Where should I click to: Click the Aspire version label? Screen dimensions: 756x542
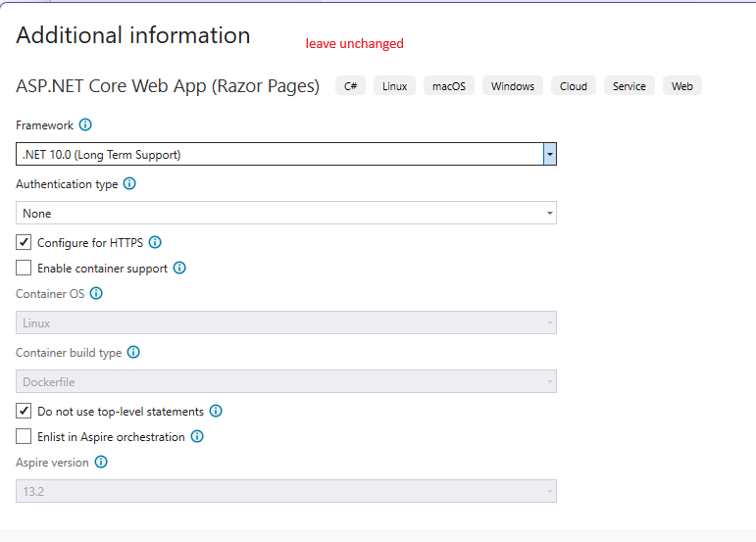pos(52,463)
